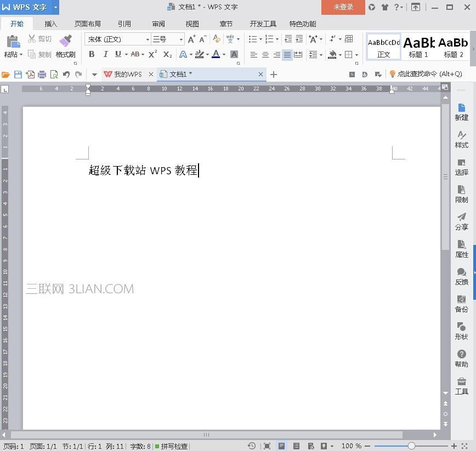Open bullet list dropdown arrow

click(x=260, y=39)
